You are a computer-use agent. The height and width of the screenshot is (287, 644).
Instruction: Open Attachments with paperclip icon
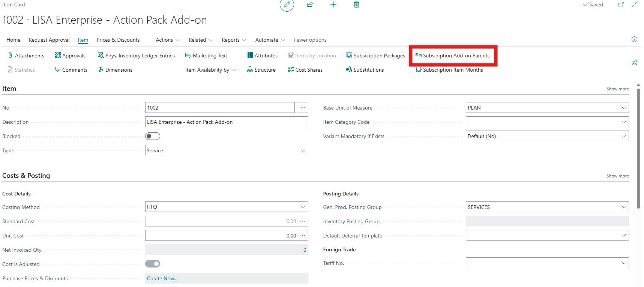click(x=26, y=56)
